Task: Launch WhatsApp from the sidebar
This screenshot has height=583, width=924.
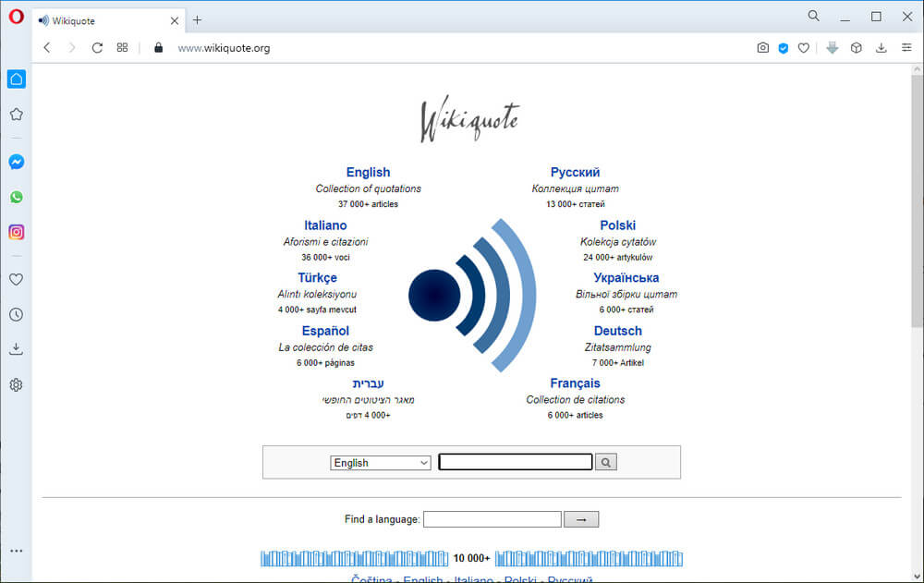Action: click(17, 197)
